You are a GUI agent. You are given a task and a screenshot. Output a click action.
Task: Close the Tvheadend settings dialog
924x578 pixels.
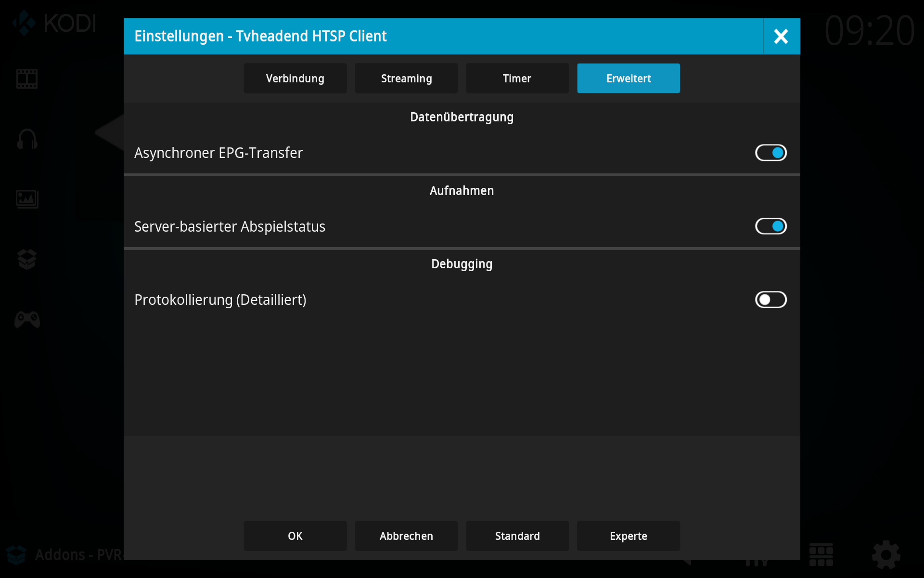pos(781,36)
